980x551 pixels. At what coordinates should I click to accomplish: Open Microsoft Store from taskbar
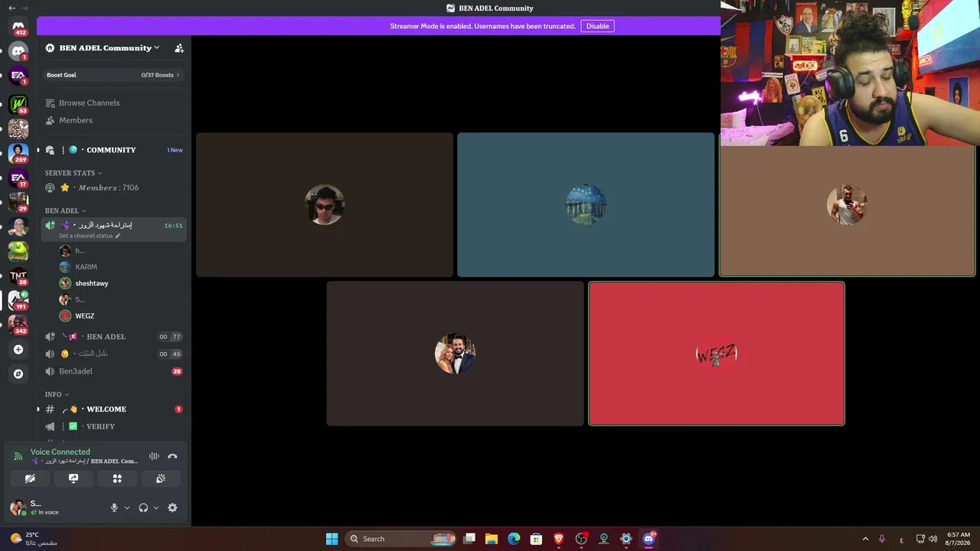pyautogui.click(x=536, y=539)
